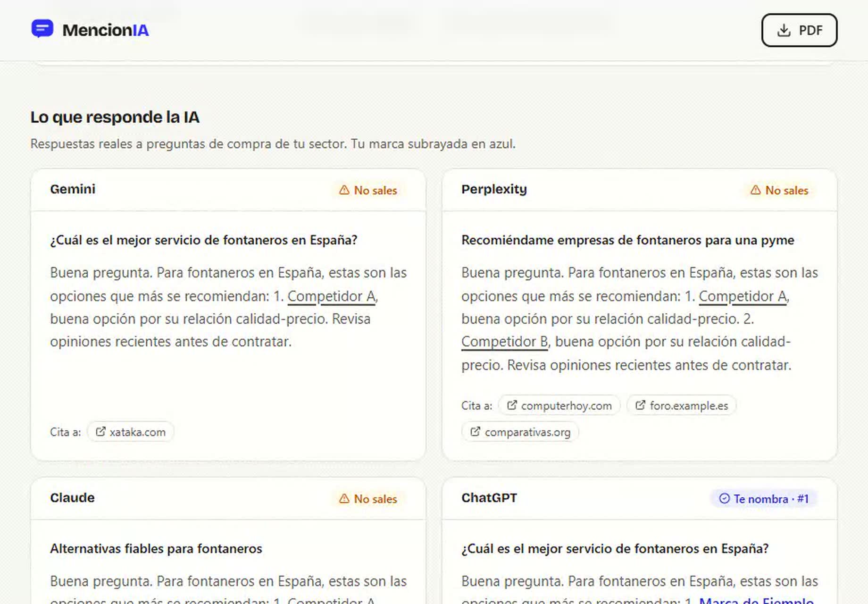Click the Claude card title
The height and width of the screenshot is (604, 868).
72,497
